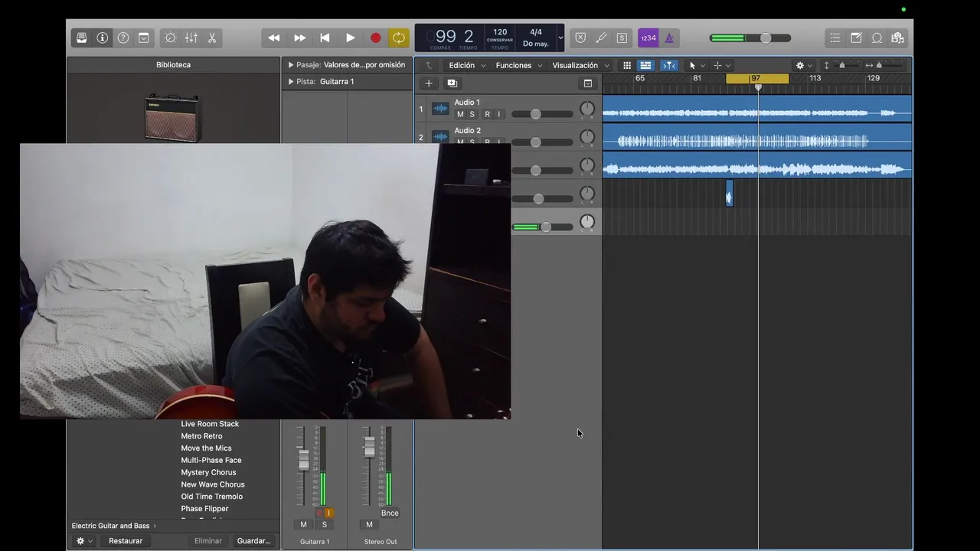
Task: Open the LCD display mode dropdown arrow
Action: tap(560, 37)
